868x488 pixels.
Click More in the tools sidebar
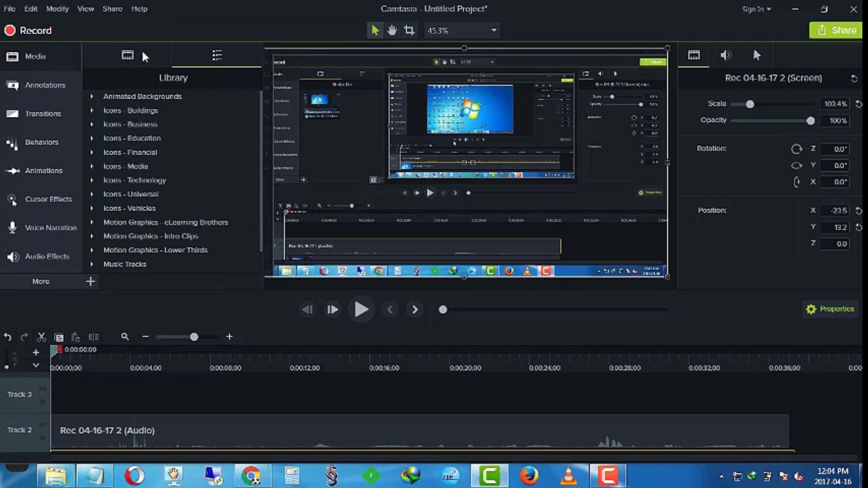point(41,281)
